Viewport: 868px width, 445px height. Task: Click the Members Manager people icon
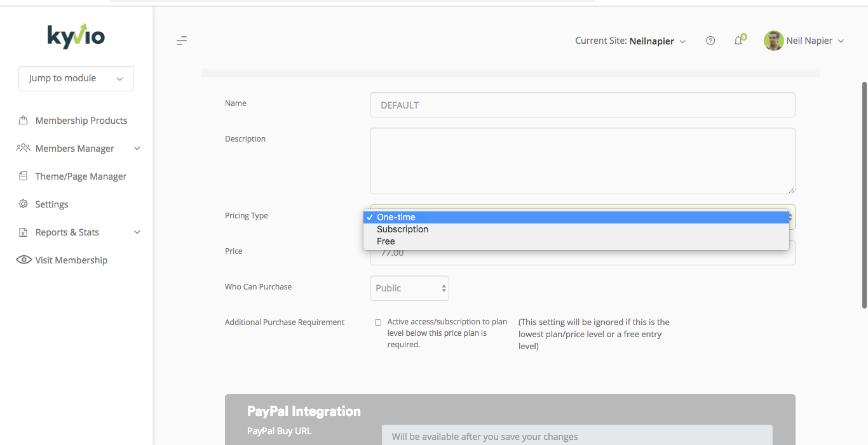click(24, 148)
